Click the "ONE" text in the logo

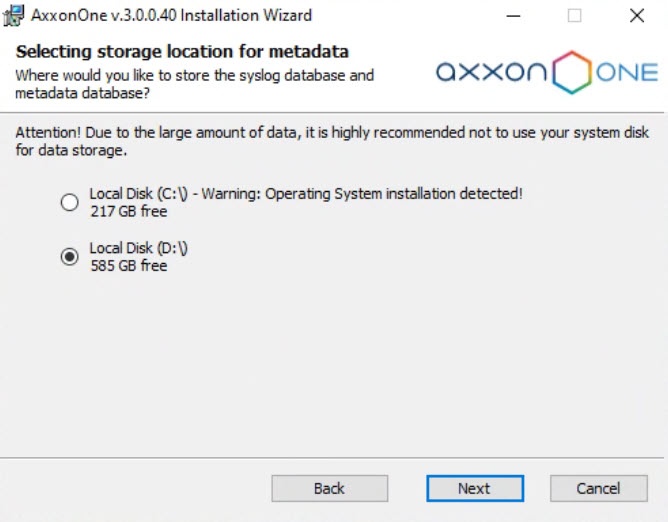tap(627, 72)
